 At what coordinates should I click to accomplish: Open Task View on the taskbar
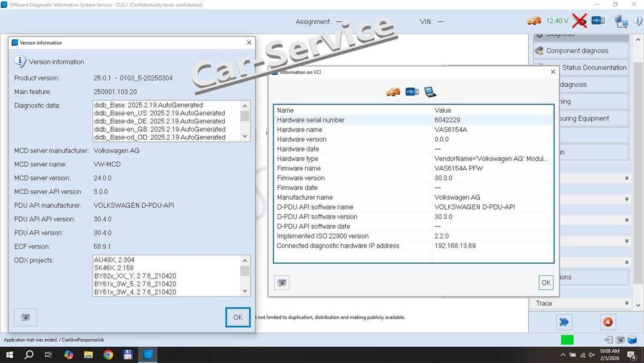pyautogui.click(x=48, y=355)
